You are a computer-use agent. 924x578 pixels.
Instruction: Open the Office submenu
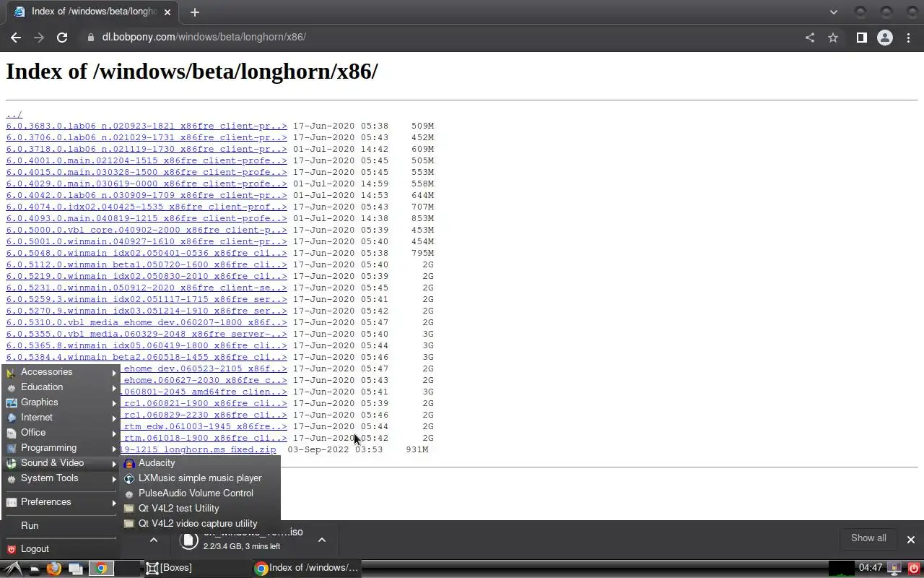point(61,433)
